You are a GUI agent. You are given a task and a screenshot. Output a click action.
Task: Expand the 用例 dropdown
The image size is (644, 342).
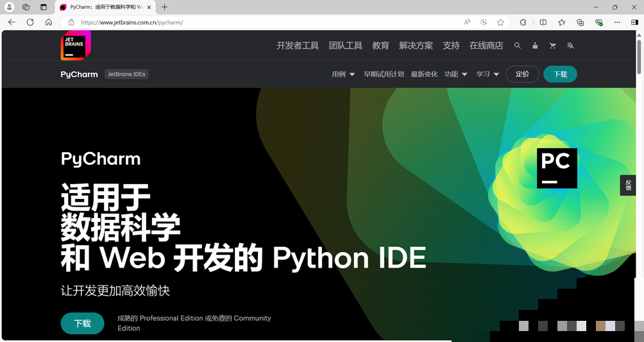point(343,74)
